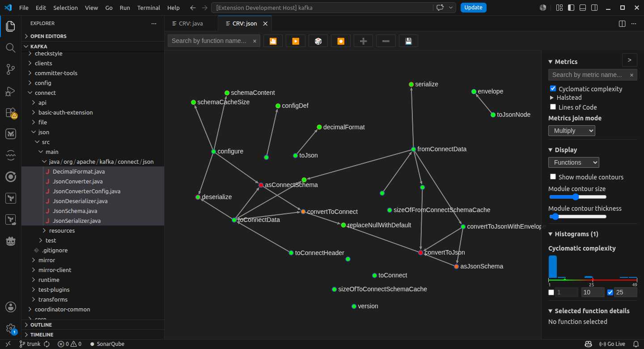
Task: Open the Display dropdown showing Functions
Action: (574, 162)
